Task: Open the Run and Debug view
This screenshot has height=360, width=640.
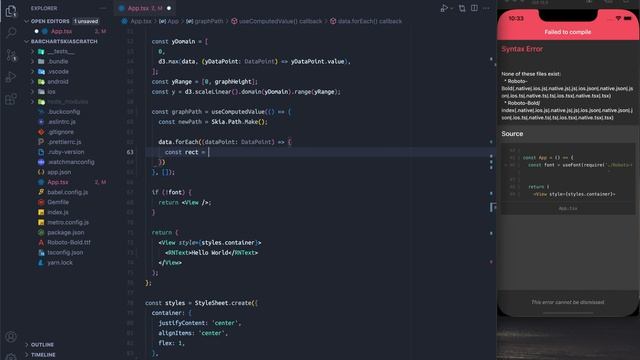Action: click(x=11, y=77)
